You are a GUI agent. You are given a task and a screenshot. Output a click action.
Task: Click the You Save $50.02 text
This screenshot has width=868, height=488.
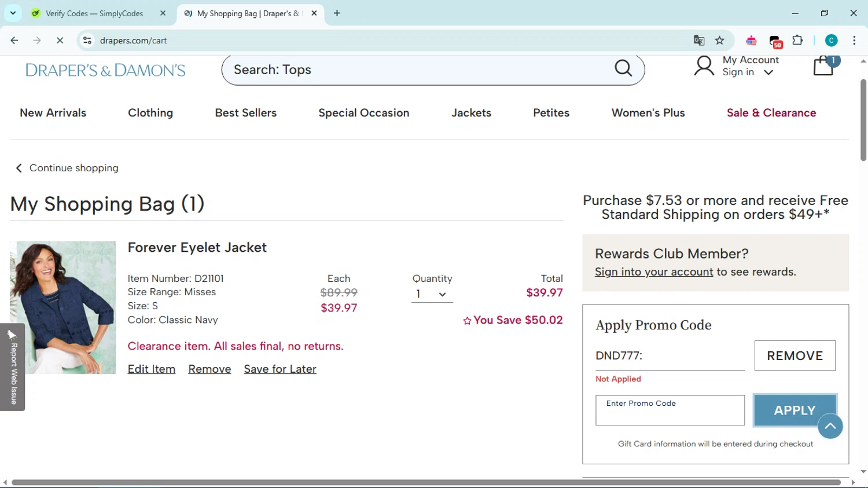pos(513,320)
